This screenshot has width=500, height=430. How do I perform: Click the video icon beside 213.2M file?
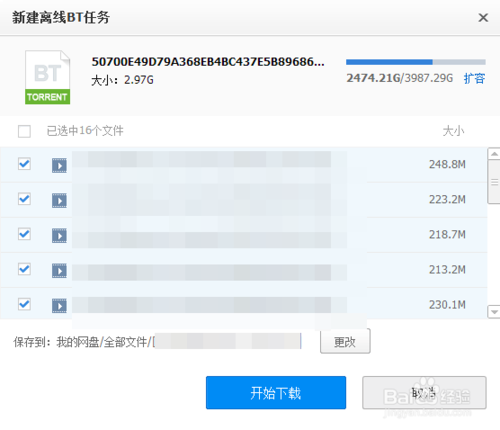tap(59, 271)
